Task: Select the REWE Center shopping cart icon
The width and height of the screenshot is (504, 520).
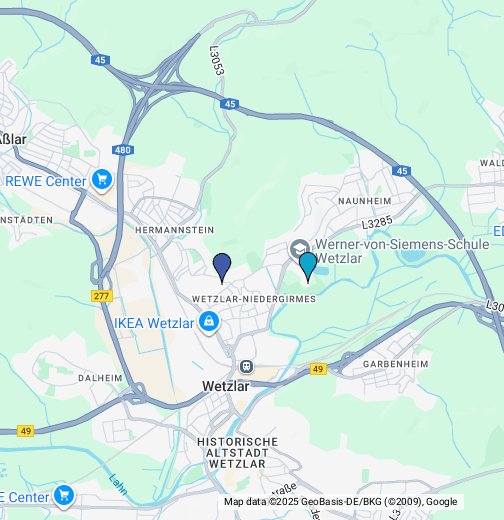Action: point(102,180)
